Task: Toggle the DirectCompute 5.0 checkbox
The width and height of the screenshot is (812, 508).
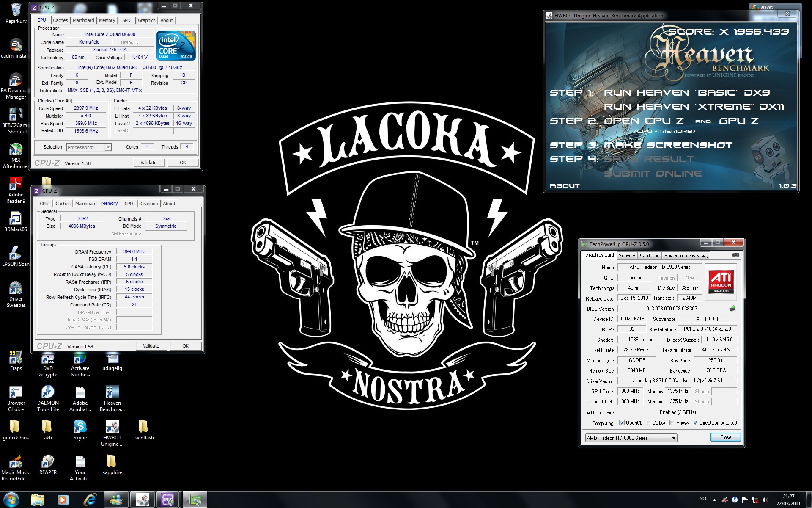Action: [x=695, y=423]
